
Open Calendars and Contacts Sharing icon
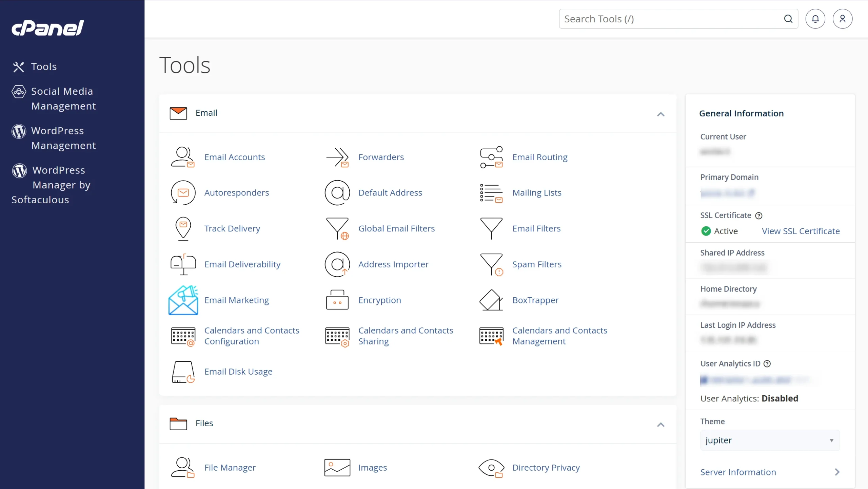point(337,337)
